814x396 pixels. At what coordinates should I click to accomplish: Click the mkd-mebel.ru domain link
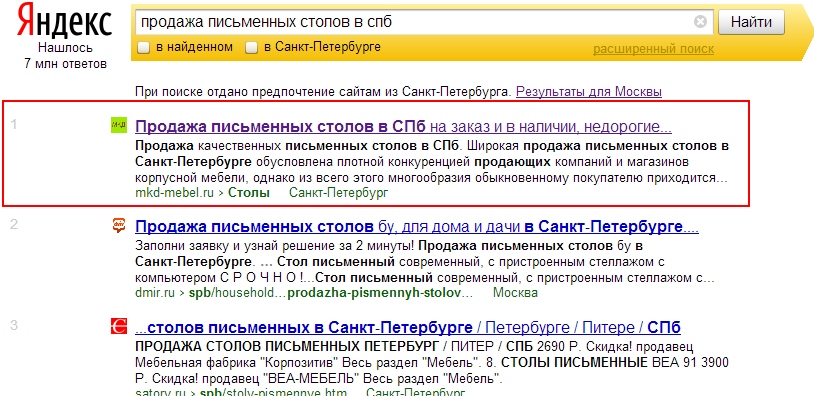(x=174, y=193)
